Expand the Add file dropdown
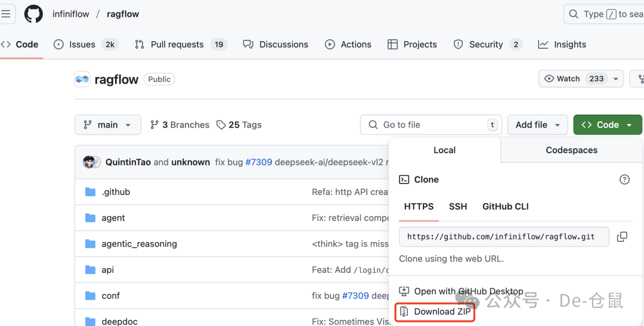The image size is (644, 326). (537, 125)
